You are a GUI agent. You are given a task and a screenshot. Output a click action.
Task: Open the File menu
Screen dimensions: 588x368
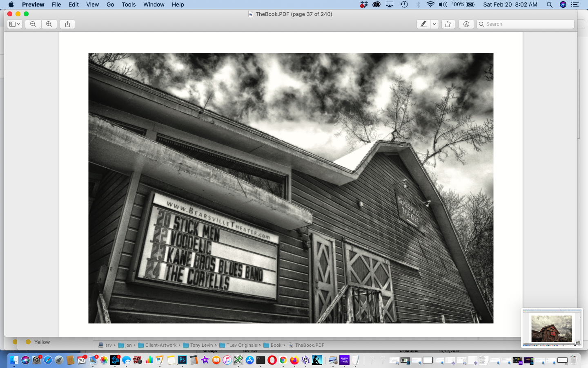(x=56, y=4)
